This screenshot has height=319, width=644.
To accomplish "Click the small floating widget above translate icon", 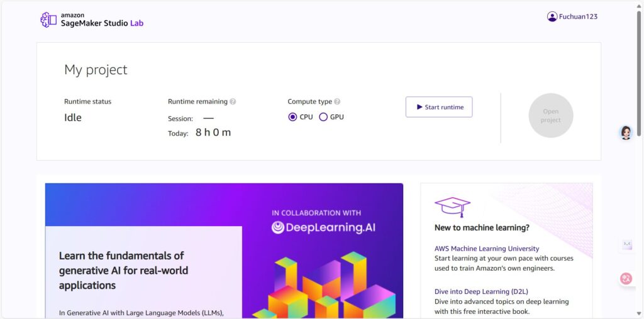I will pyautogui.click(x=627, y=244).
